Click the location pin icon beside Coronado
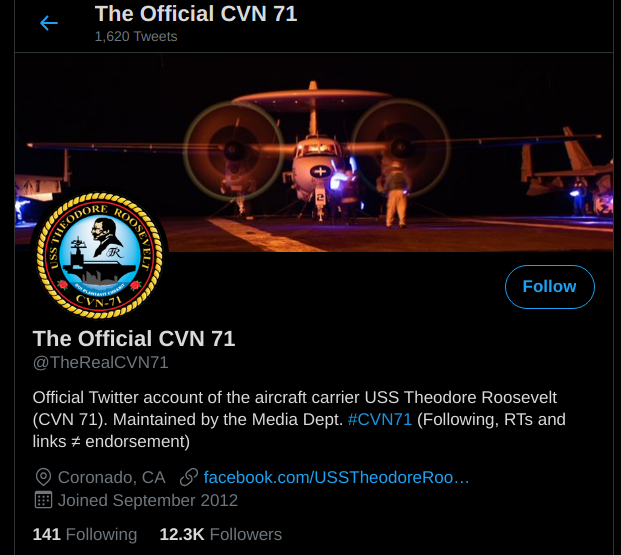 pos(43,477)
